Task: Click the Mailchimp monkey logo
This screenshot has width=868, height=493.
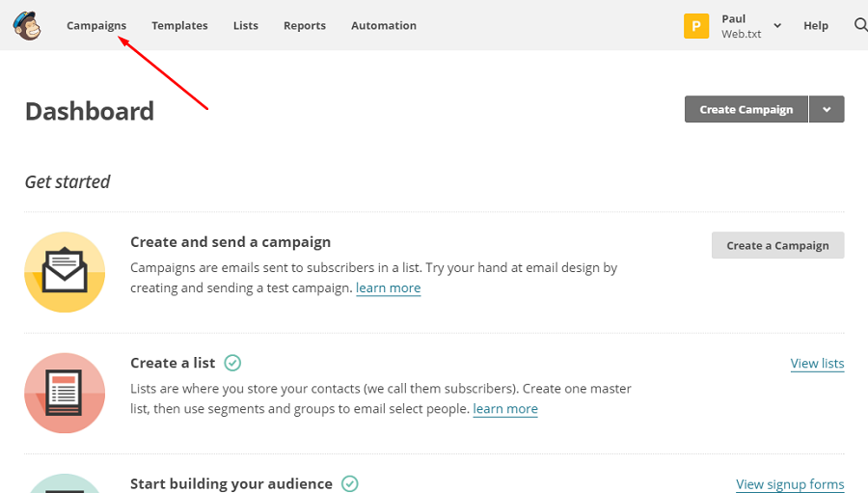Action: tap(27, 26)
